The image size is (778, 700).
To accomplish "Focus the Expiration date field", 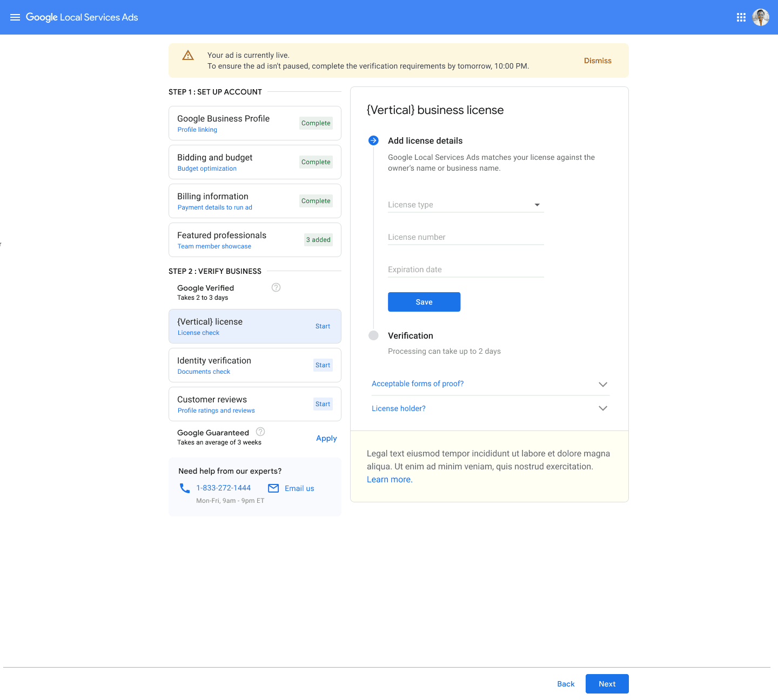I will pyautogui.click(x=466, y=270).
